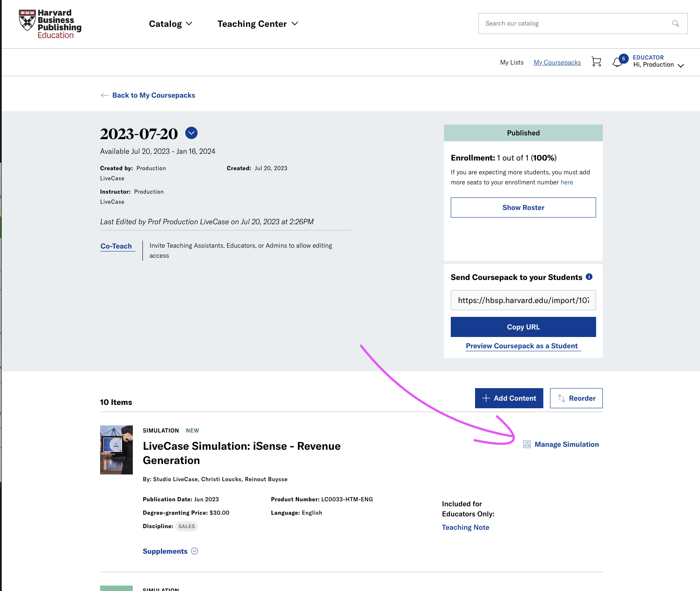Viewport: 700px width, 591px height.
Task: Expand the Educator account menu
Action: (x=658, y=61)
